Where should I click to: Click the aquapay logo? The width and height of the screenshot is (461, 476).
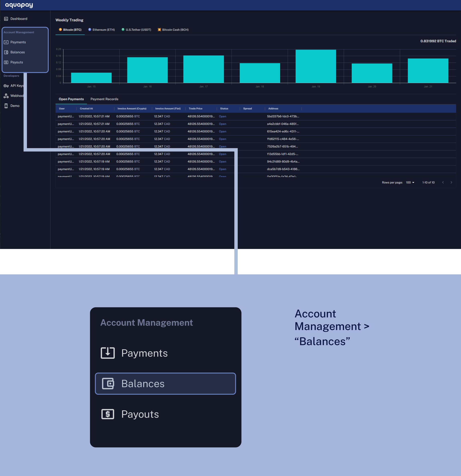tap(19, 5)
